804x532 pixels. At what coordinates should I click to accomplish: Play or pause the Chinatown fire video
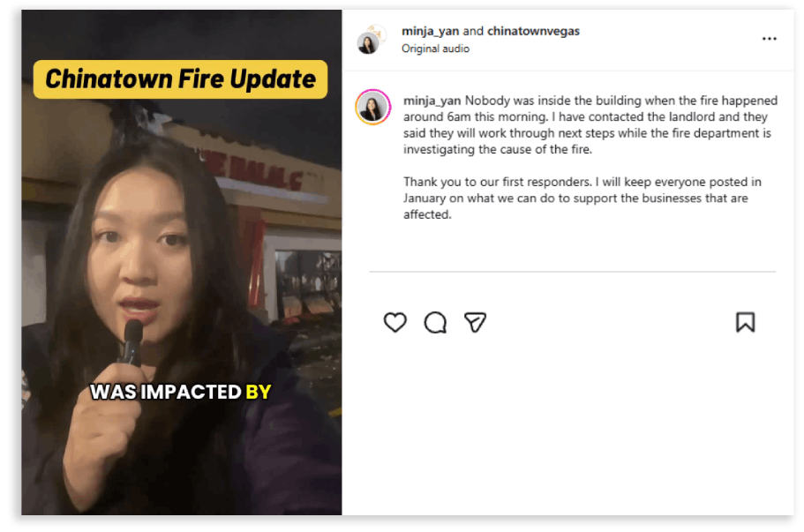(x=182, y=262)
